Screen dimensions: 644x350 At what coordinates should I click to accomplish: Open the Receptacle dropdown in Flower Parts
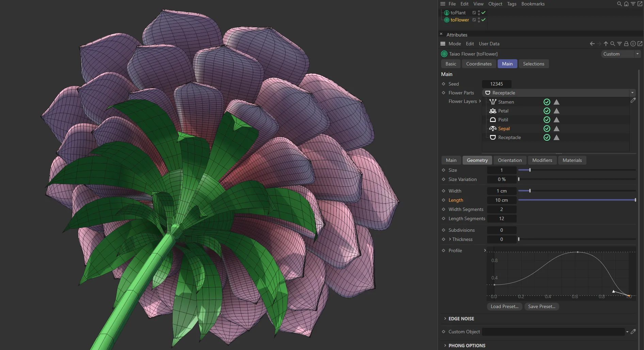[632, 93]
